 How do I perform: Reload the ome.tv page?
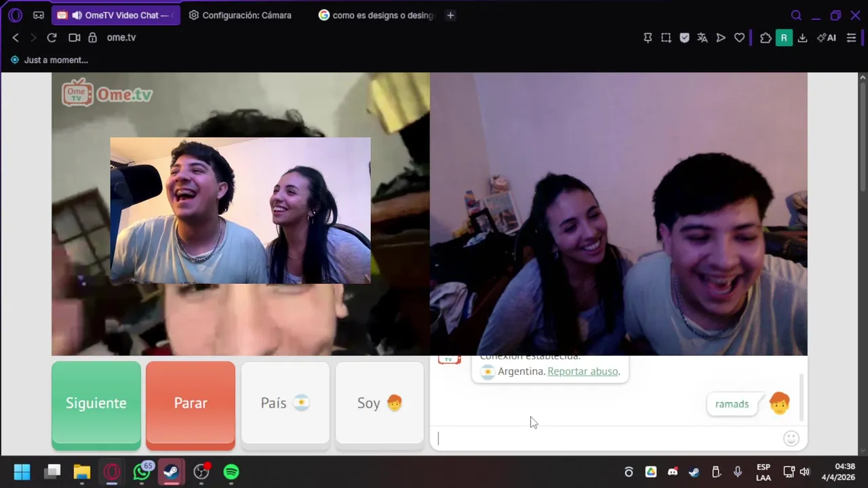pos(52,37)
